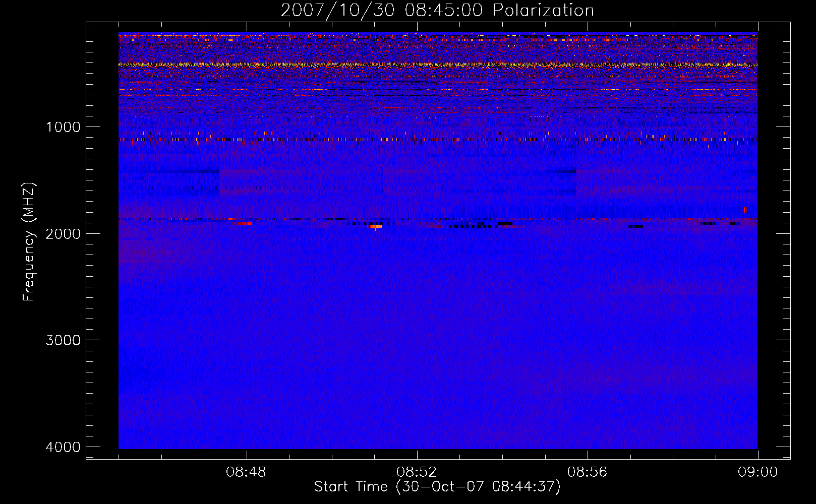Click the 3000 frequency tick label
Image resolution: width=816 pixels, height=504 pixels.
[x=63, y=340]
